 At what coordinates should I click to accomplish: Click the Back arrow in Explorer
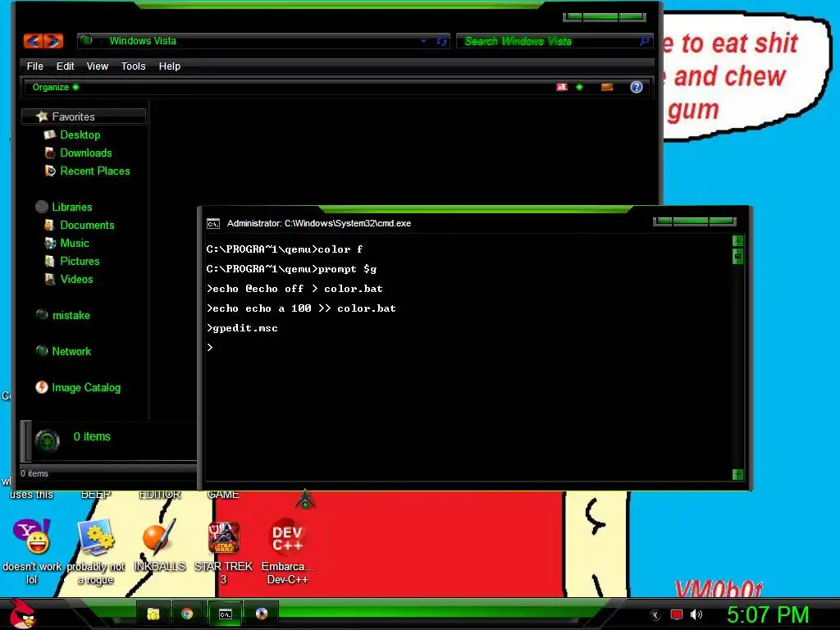point(33,41)
